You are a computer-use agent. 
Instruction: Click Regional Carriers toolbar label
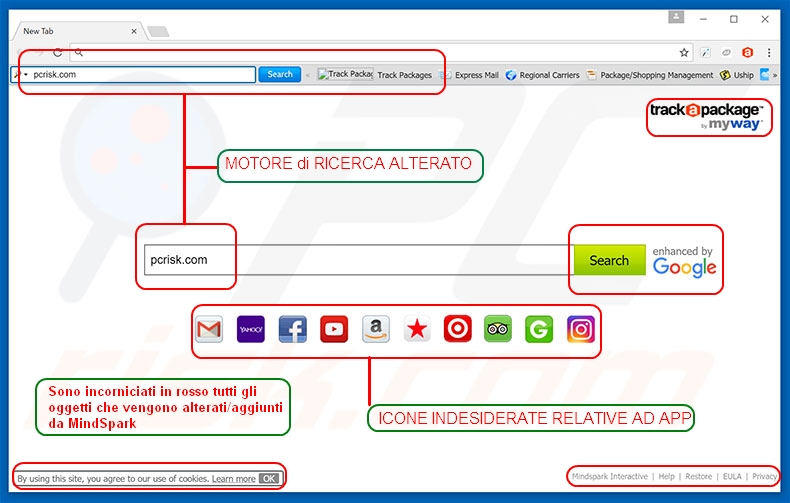pos(549,75)
